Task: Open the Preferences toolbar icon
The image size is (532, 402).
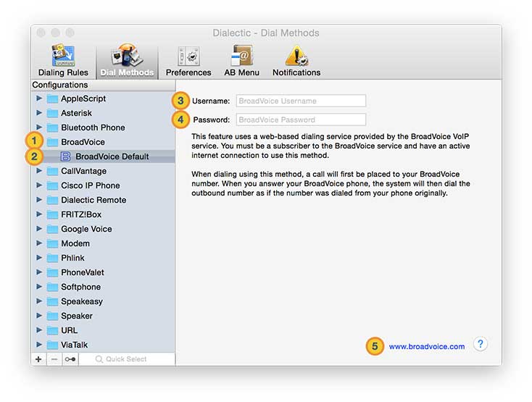Action: point(188,56)
